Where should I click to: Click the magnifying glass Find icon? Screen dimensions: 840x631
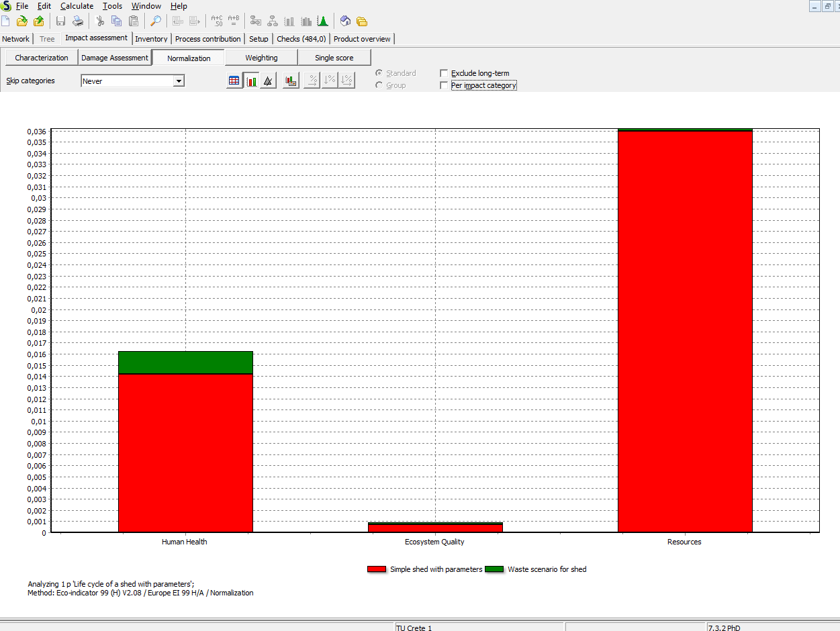pyautogui.click(x=156, y=21)
